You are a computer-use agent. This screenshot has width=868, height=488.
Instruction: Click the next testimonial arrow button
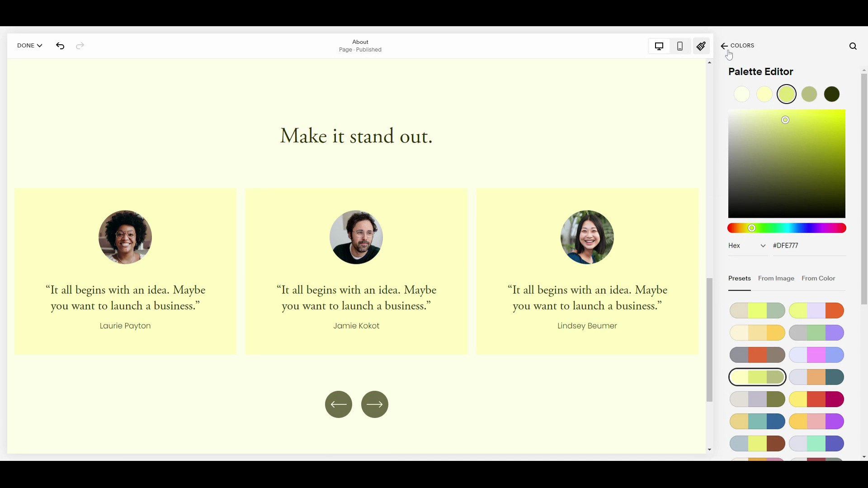(375, 404)
